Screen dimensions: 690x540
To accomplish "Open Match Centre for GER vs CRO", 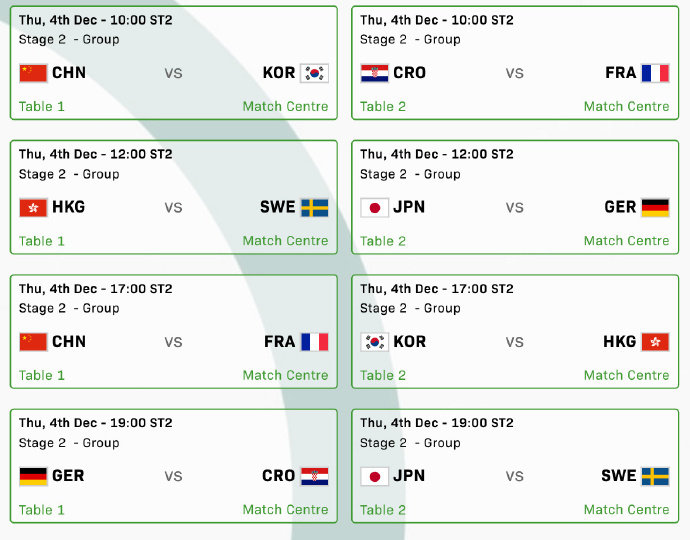I will coord(285,509).
